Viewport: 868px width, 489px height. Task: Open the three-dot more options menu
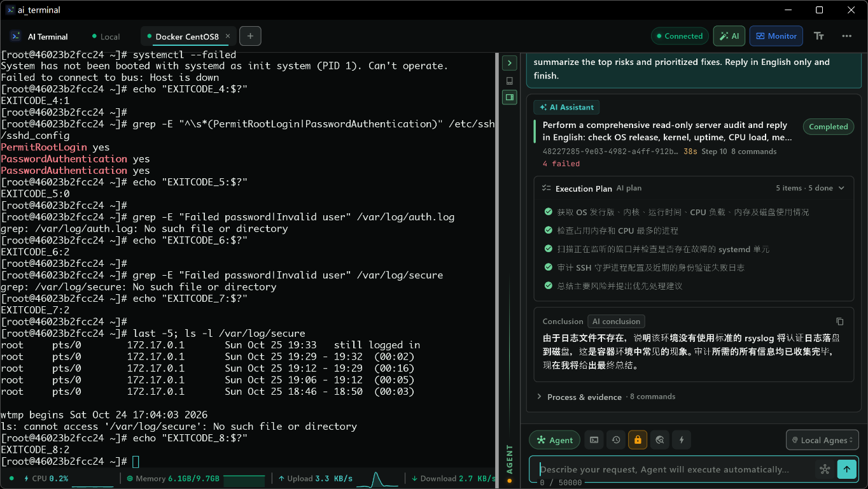(847, 36)
